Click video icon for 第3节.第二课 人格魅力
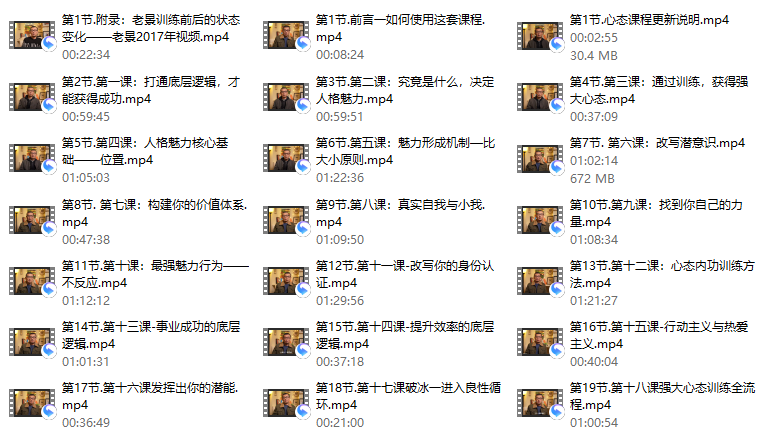The width and height of the screenshot is (772, 445). click(286, 96)
